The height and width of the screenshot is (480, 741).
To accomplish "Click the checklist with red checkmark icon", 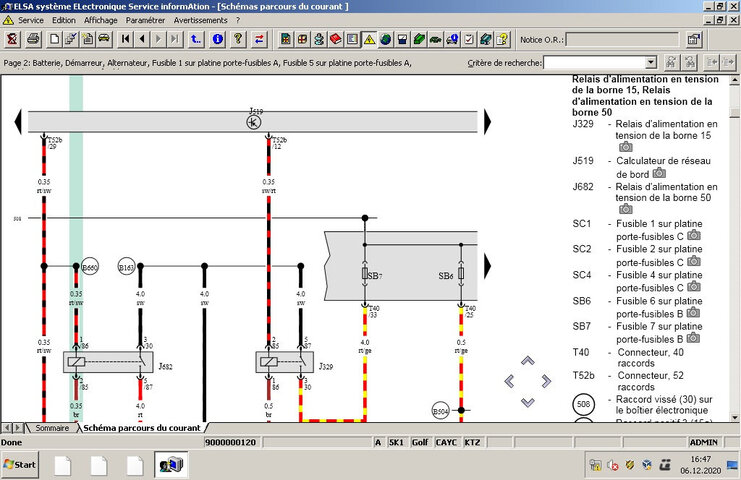I will [x=468, y=39].
